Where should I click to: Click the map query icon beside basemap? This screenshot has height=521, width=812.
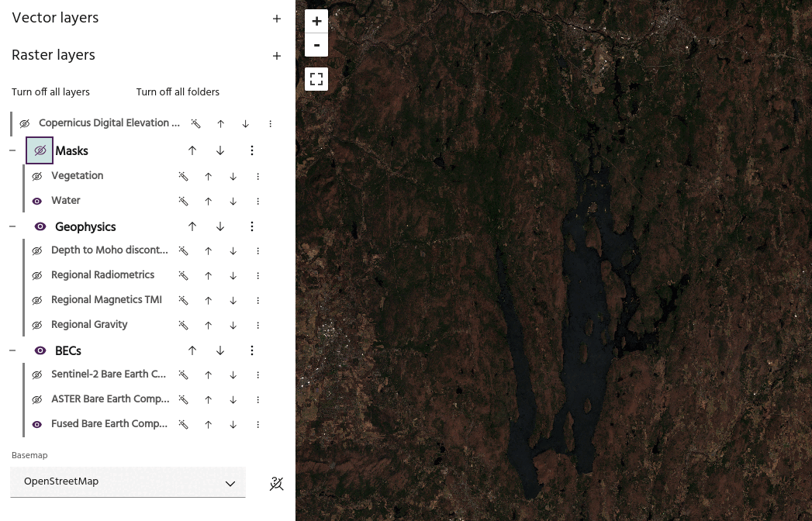pos(276,484)
